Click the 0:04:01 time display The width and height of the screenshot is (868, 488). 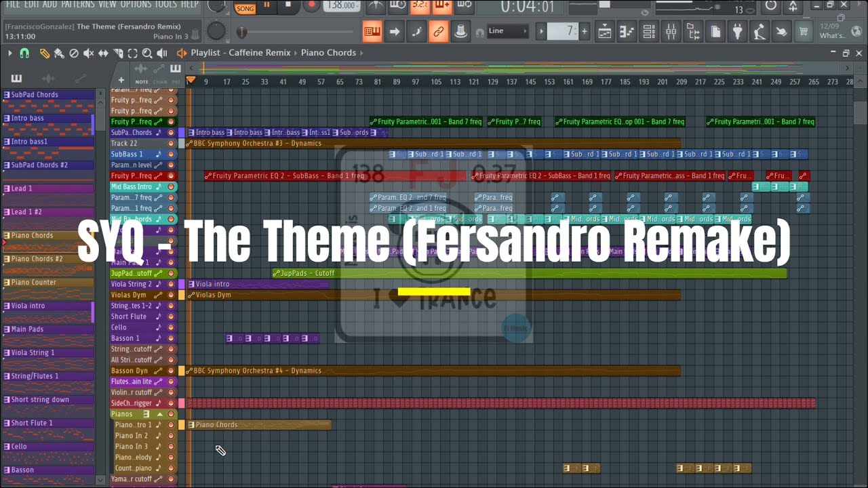tap(528, 7)
